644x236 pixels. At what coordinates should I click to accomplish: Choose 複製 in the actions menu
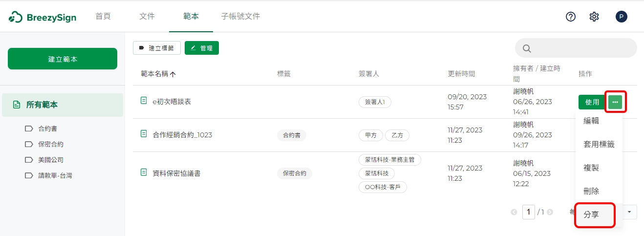click(591, 168)
